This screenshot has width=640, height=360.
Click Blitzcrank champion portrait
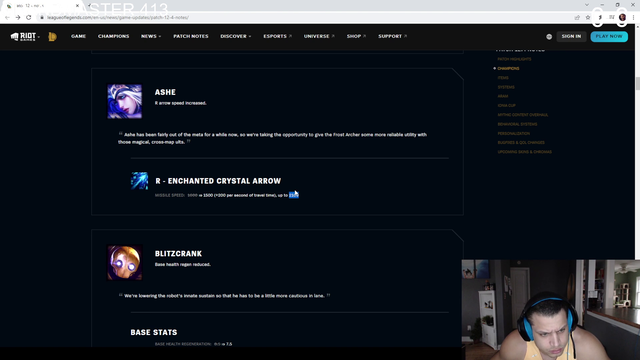(124, 263)
